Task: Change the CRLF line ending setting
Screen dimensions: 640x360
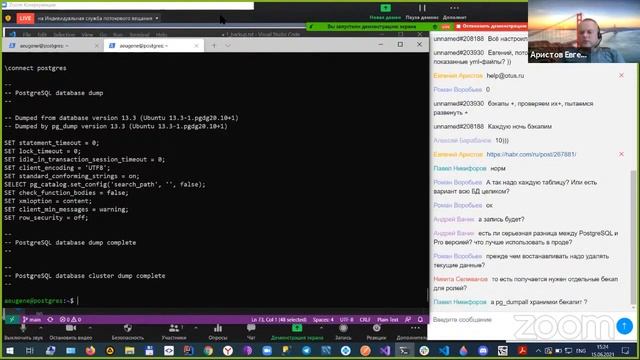Action: tap(365, 320)
